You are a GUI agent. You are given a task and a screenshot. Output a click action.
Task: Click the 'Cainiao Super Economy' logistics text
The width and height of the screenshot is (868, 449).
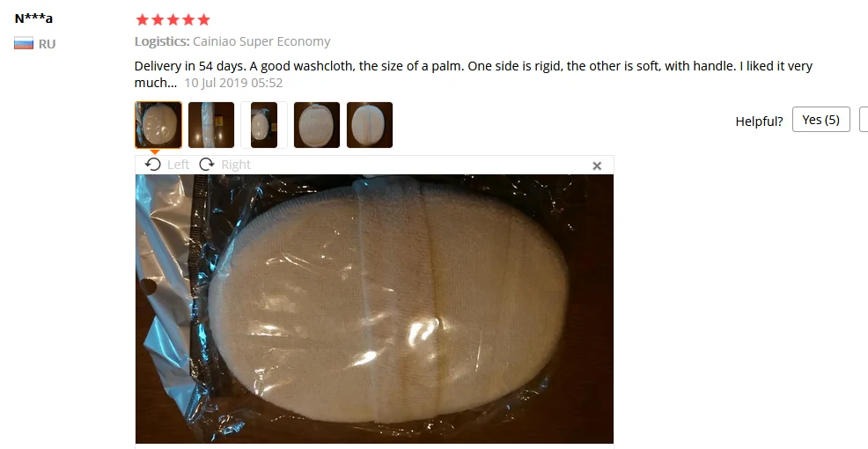tap(261, 41)
